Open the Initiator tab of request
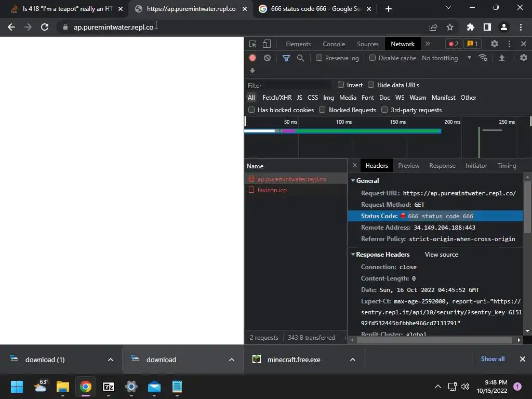Image resolution: width=532 pixels, height=399 pixels. [x=476, y=166]
